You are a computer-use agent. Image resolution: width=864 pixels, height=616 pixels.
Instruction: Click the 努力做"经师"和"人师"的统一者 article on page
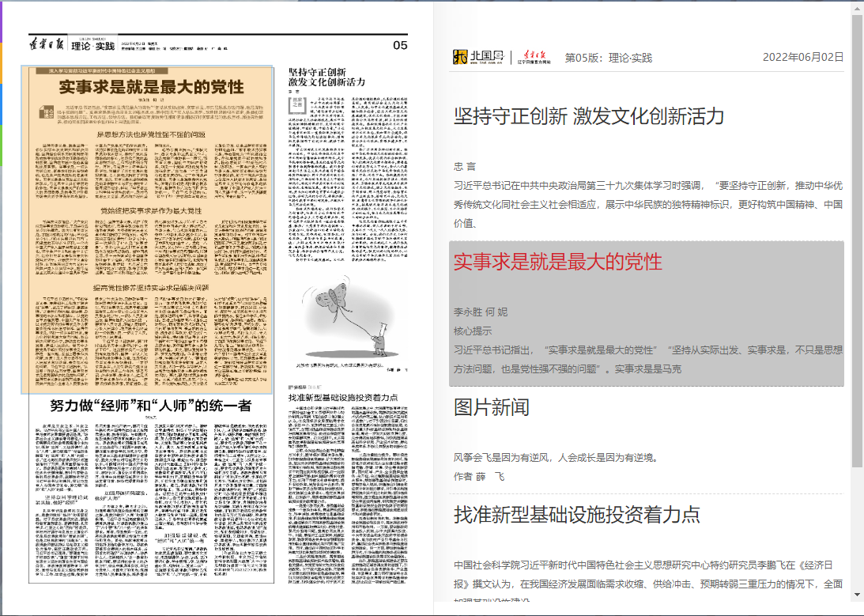pos(150,406)
